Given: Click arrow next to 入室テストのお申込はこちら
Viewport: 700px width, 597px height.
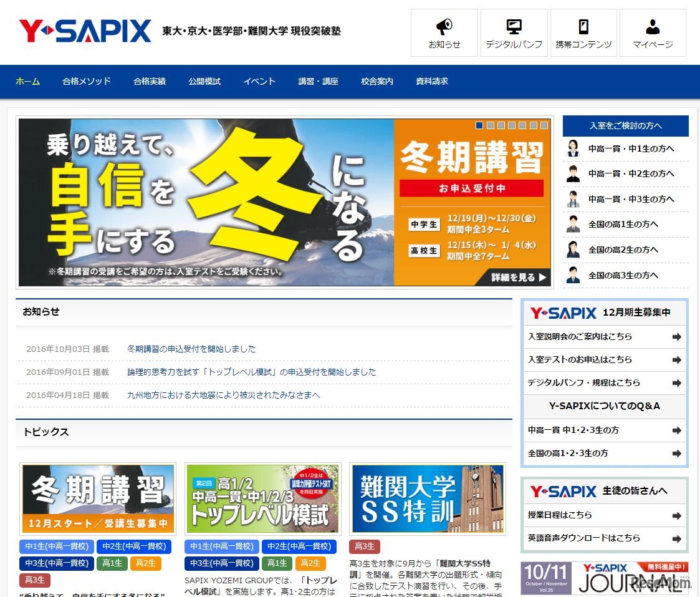Looking at the screenshot, I should (x=677, y=360).
